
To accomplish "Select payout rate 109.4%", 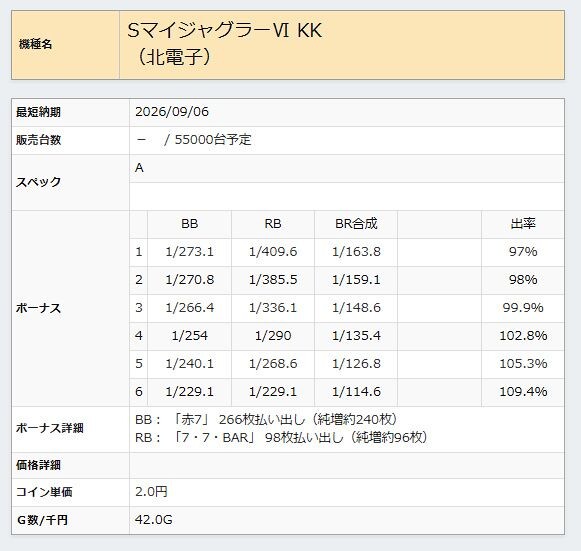I will 523,392.
